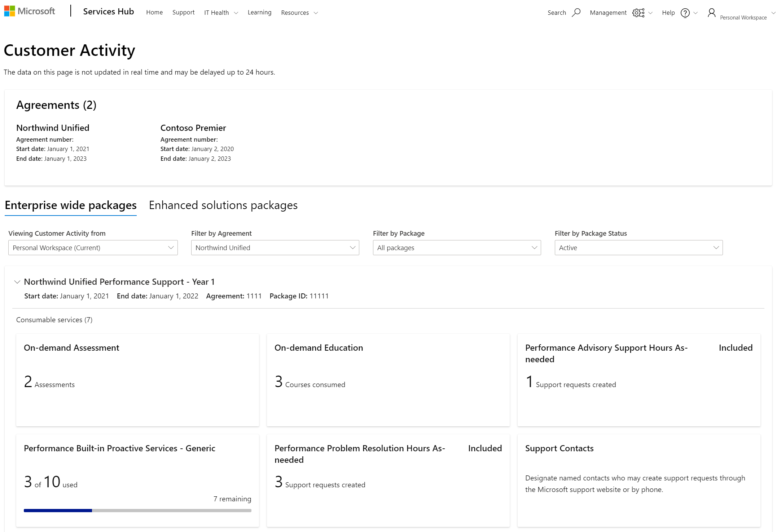
Task: Navigate to Support menu item
Action: [182, 13]
